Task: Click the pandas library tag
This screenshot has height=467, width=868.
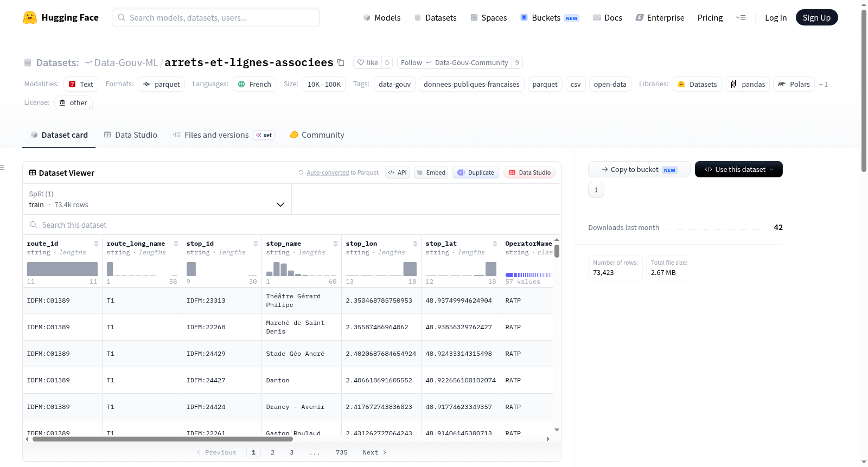Action: [x=747, y=84]
